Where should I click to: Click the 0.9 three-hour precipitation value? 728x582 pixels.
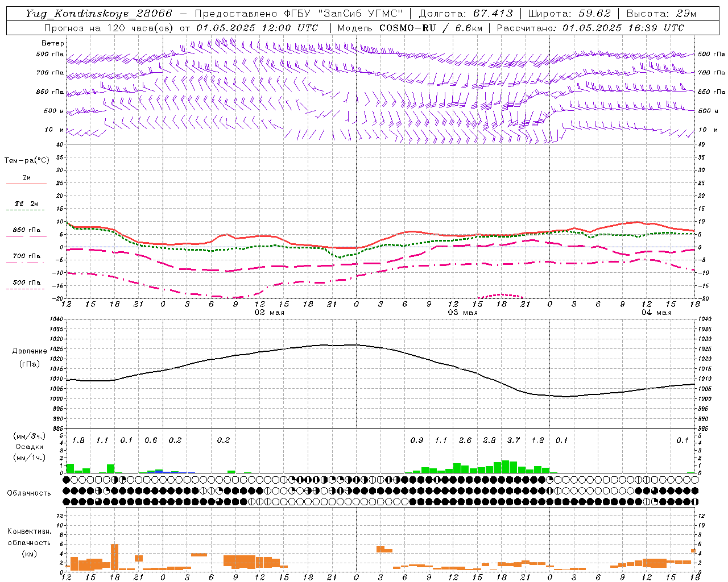(417, 440)
